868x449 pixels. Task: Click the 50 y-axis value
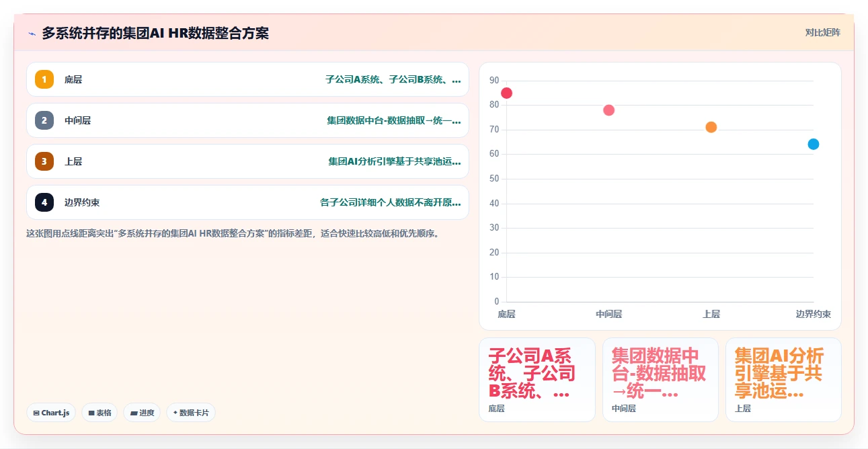tap(494, 179)
